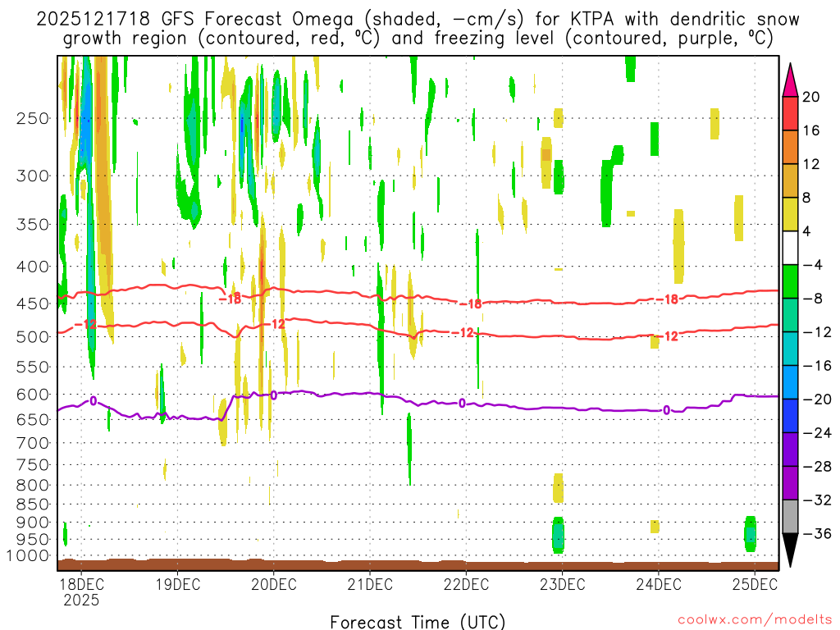
Task: Click the 400 pressure level label
Action: (33, 267)
